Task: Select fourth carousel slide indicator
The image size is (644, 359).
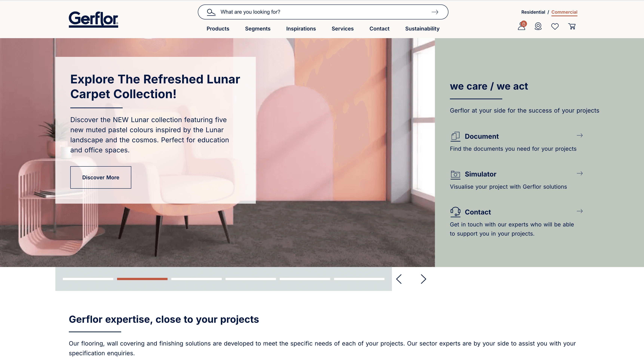Action: click(x=251, y=279)
